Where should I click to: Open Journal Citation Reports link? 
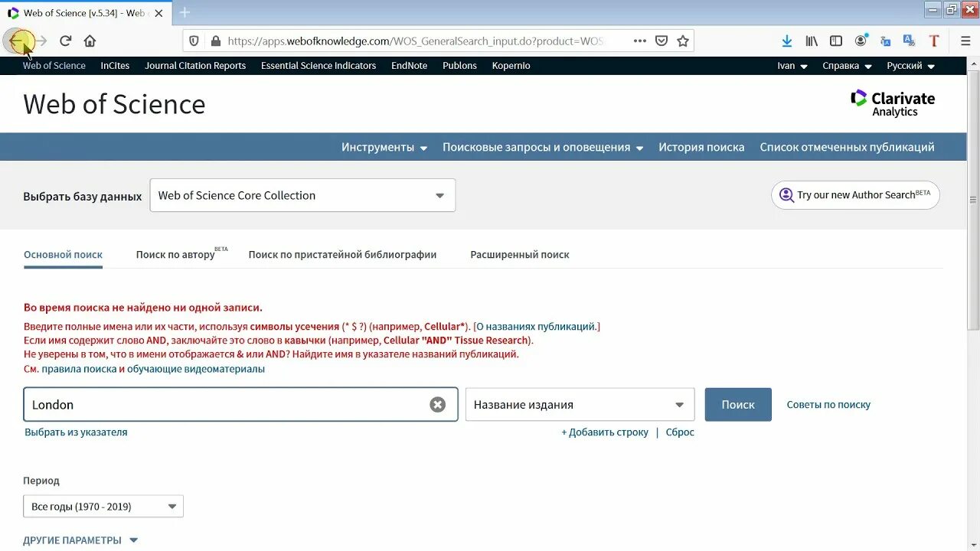tap(195, 66)
